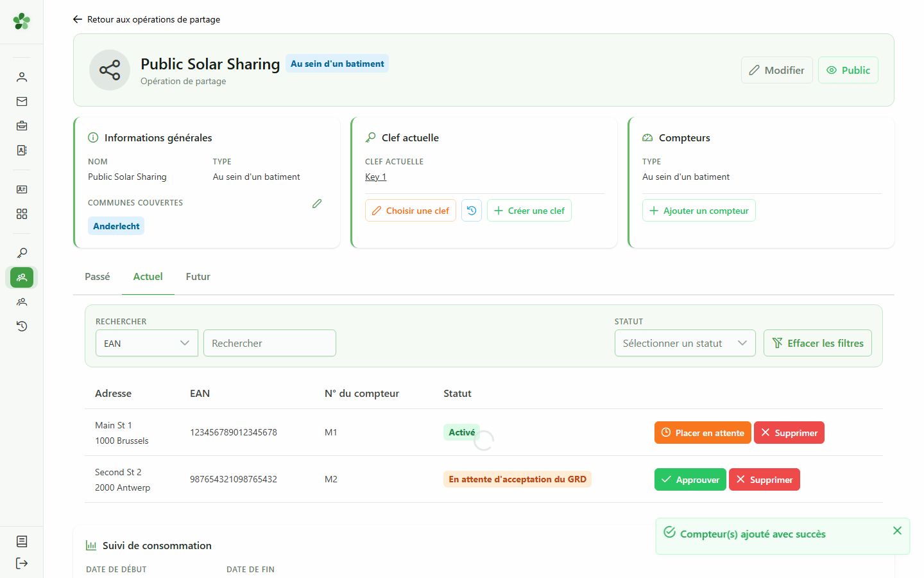
Task: Switch to the Passé tab
Action: coord(98,277)
